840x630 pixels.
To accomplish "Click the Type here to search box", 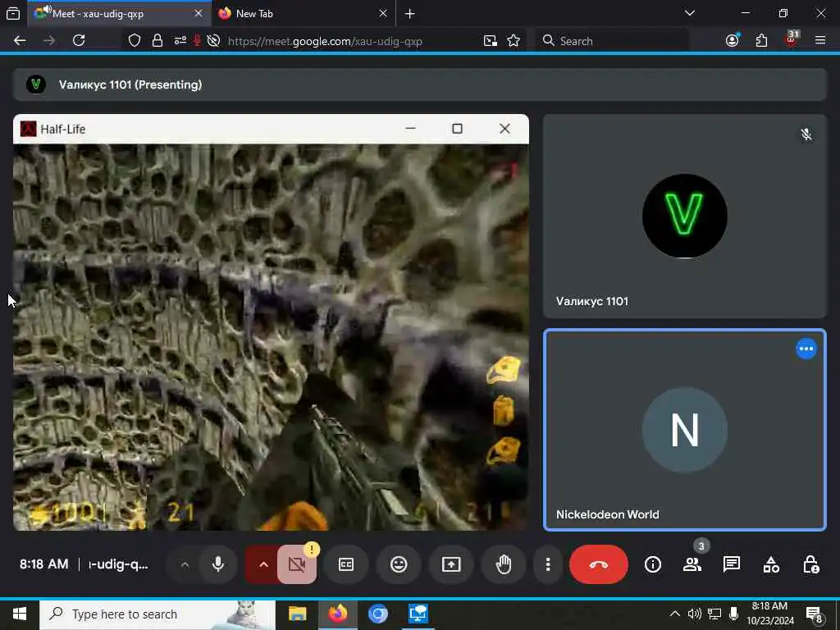I will 157,614.
